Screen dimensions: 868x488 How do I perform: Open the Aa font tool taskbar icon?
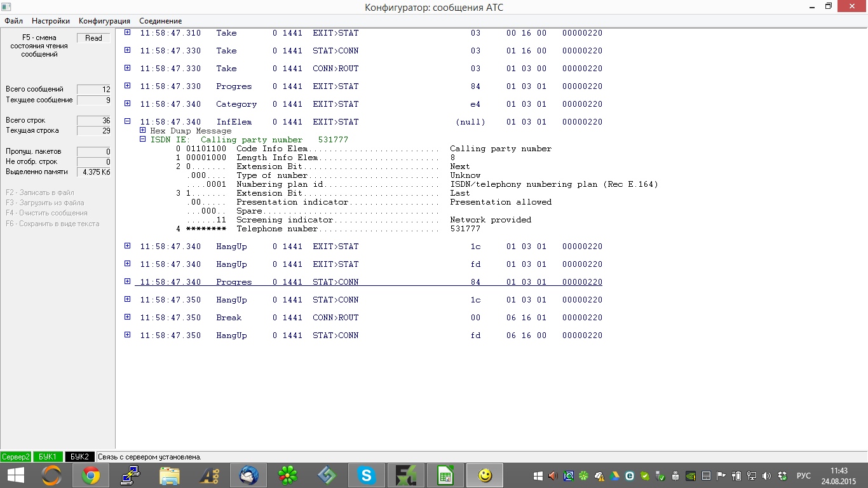pyautogui.click(x=209, y=475)
